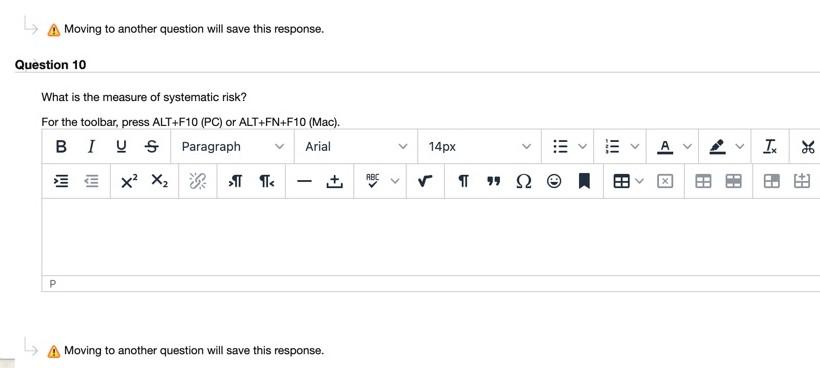Image resolution: width=820 pixels, height=368 pixels.
Task: Click the top warning triangle icon
Action: click(53, 30)
